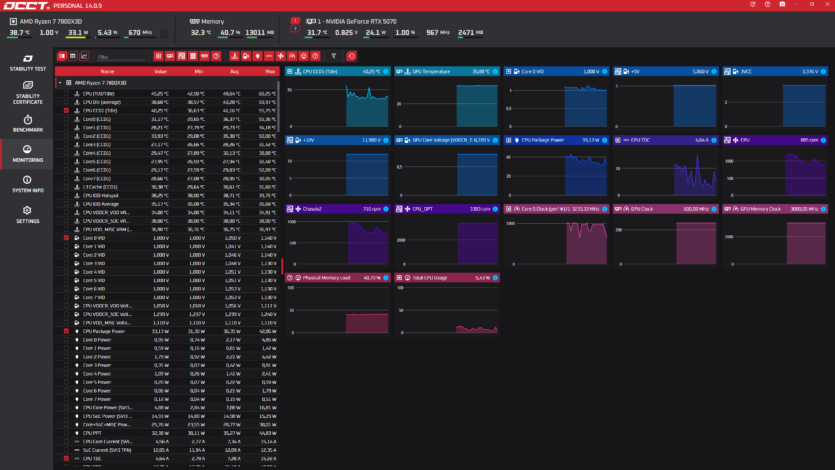
Task: Switch to split table and graph view
Action: pyautogui.click(x=62, y=56)
